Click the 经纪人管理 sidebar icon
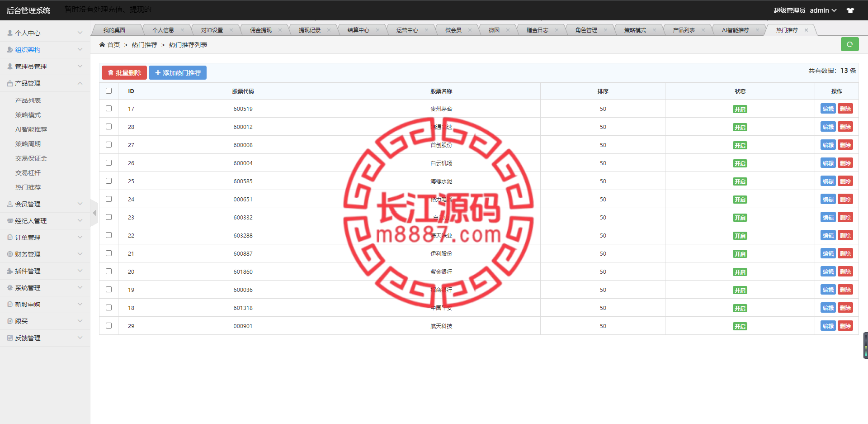The width and height of the screenshot is (868, 424). click(x=10, y=221)
